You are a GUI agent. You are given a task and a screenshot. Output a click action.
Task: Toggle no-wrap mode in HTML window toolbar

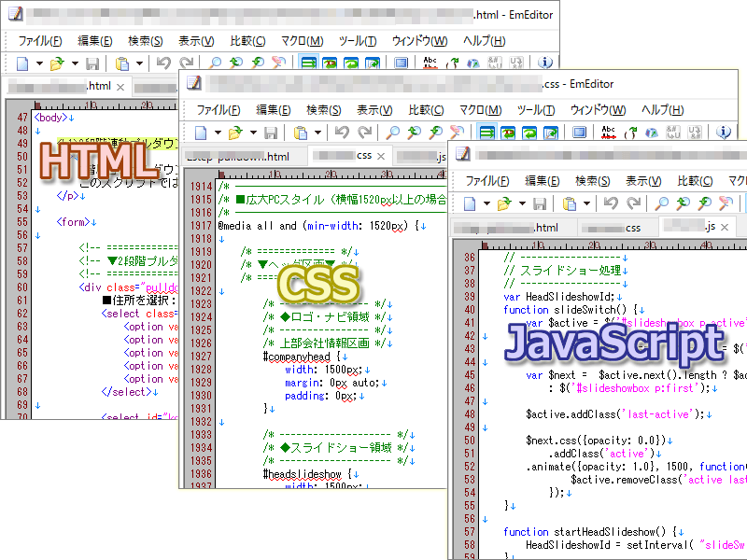click(x=309, y=63)
